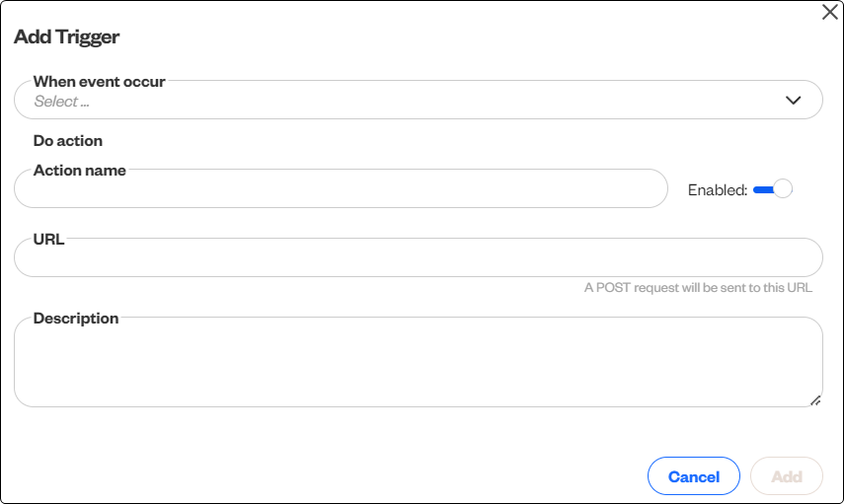The image size is (844, 504).
Task: Click the "When event occur" field label
Action: click(100, 82)
